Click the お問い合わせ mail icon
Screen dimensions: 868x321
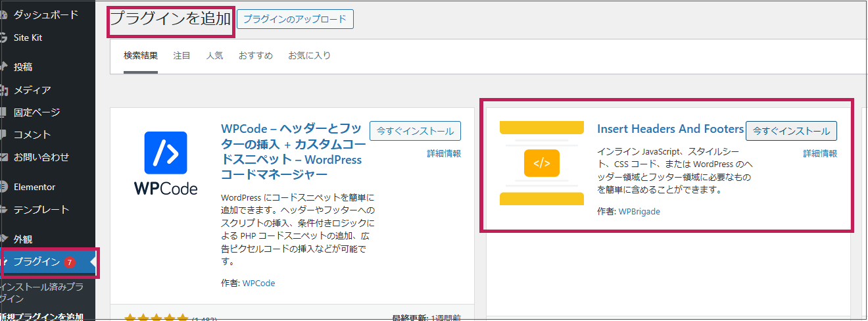click(3, 157)
